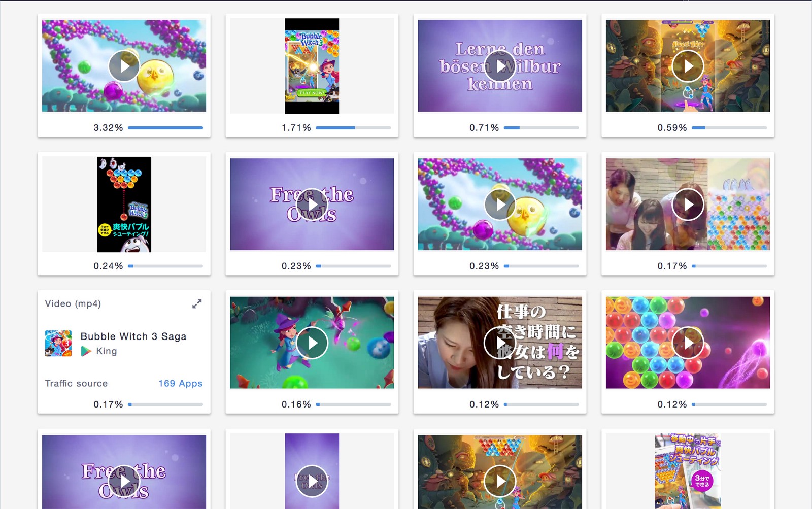Click the "0.24%" value
The height and width of the screenshot is (509, 812).
click(x=108, y=266)
